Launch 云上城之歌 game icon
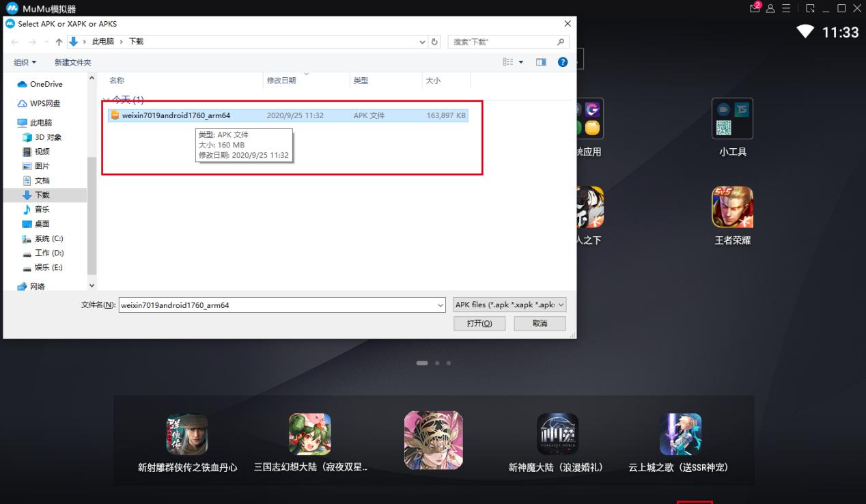Image resolution: width=866 pixels, height=504 pixels. [680, 434]
